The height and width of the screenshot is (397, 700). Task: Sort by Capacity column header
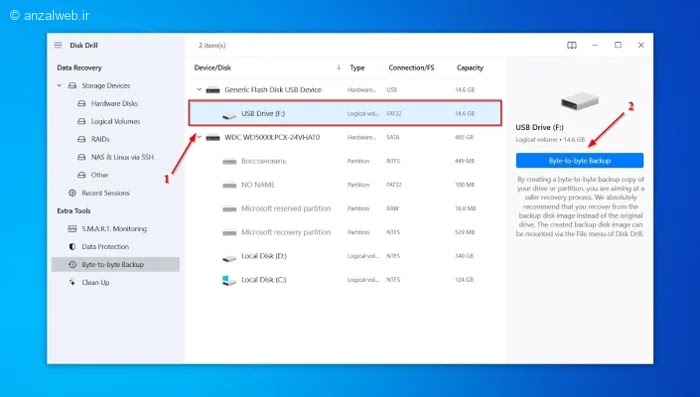(x=470, y=67)
